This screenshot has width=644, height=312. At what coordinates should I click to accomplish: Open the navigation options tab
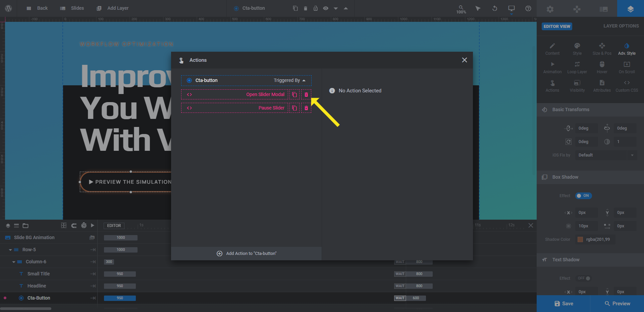click(x=577, y=9)
